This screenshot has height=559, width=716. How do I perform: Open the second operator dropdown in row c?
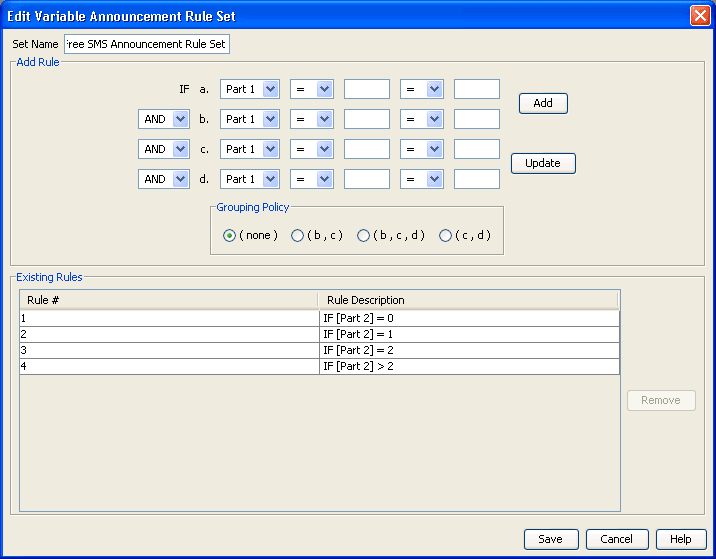coord(422,149)
